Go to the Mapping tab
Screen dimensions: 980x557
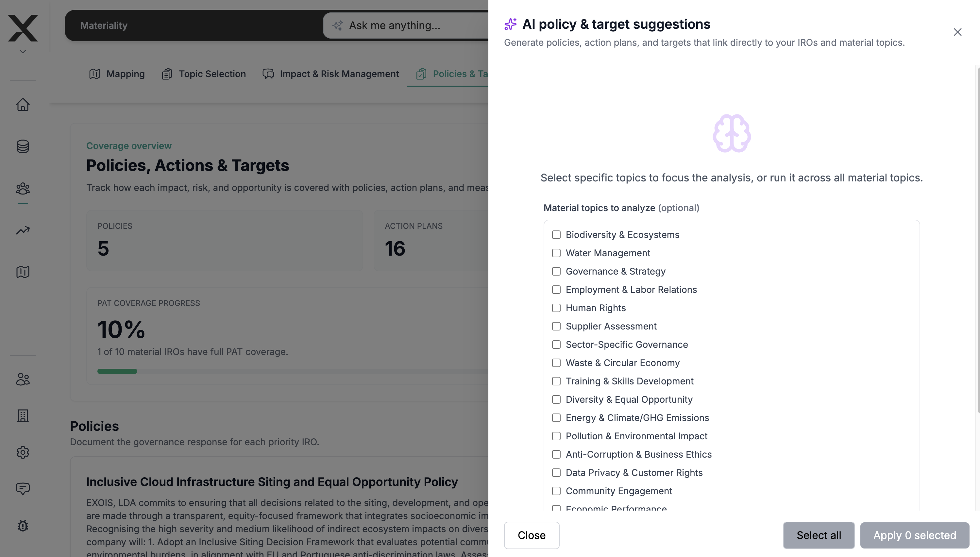click(117, 74)
